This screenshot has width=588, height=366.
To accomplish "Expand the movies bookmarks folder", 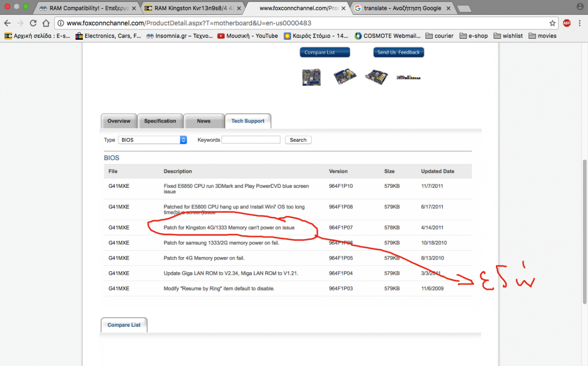I will coord(542,36).
